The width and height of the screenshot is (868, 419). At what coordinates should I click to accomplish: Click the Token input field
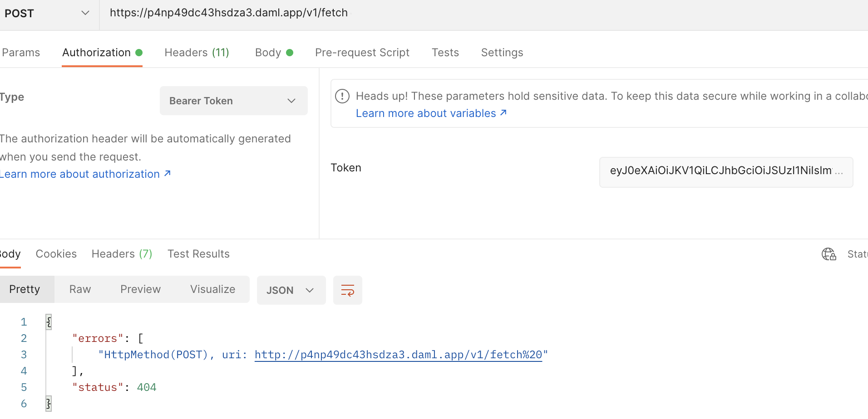[725, 171]
